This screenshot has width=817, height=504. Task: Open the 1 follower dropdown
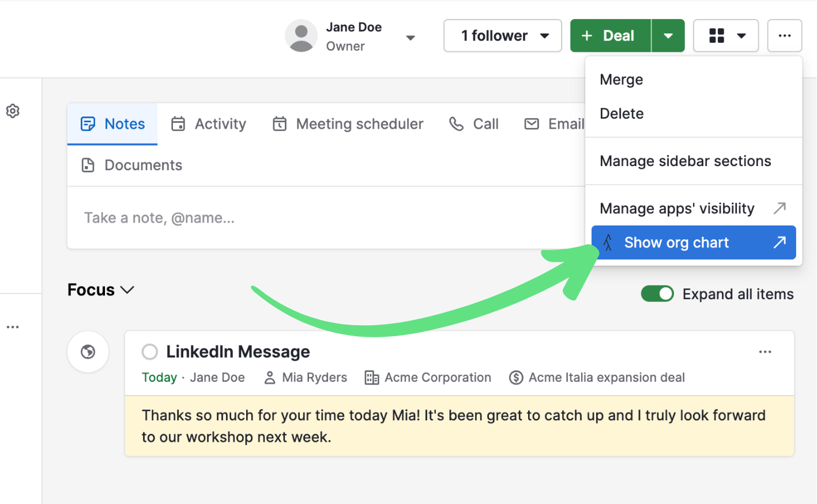point(502,36)
